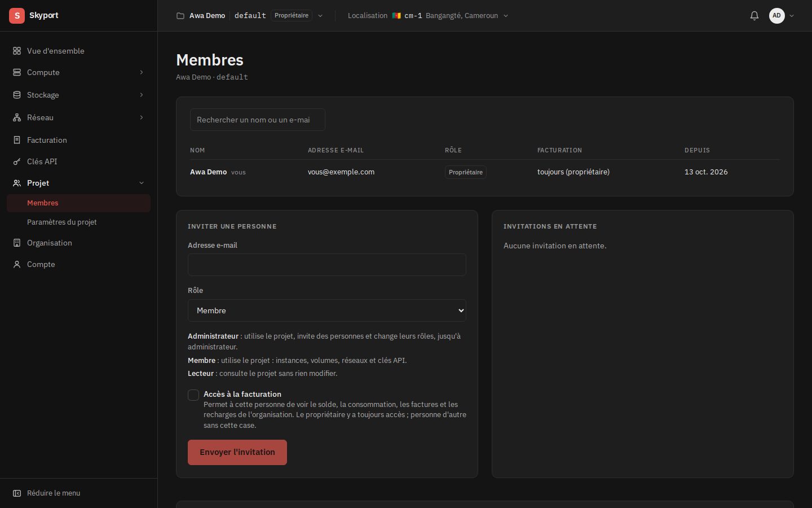Click the AD user avatar

coord(777,16)
